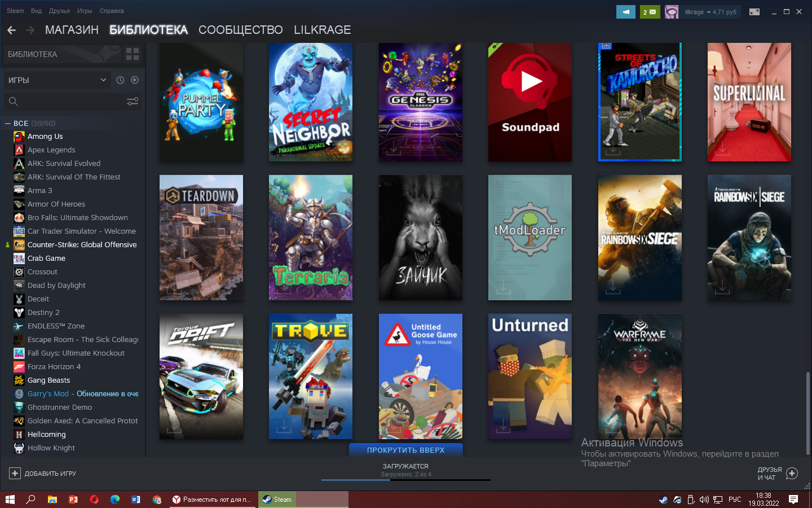Viewport: 812px width, 508px height.
Task: Open the Teardown game cover
Action: click(201, 238)
